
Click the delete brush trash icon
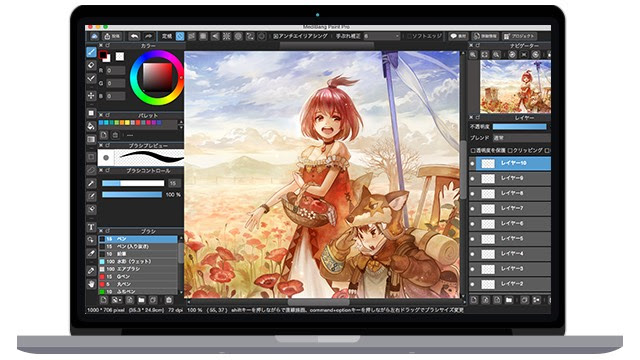click(x=169, y=300)
